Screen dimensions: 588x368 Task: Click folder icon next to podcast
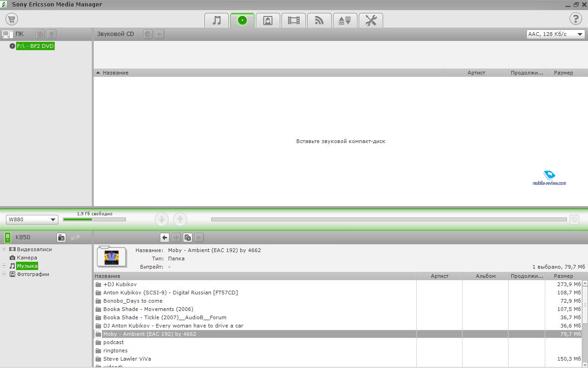98,342
